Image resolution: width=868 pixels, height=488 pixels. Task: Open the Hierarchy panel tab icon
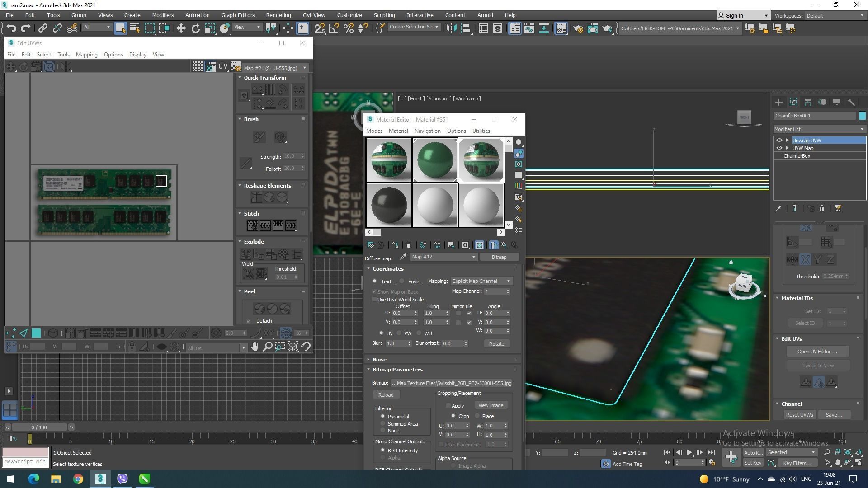click(x=807, y=102)
